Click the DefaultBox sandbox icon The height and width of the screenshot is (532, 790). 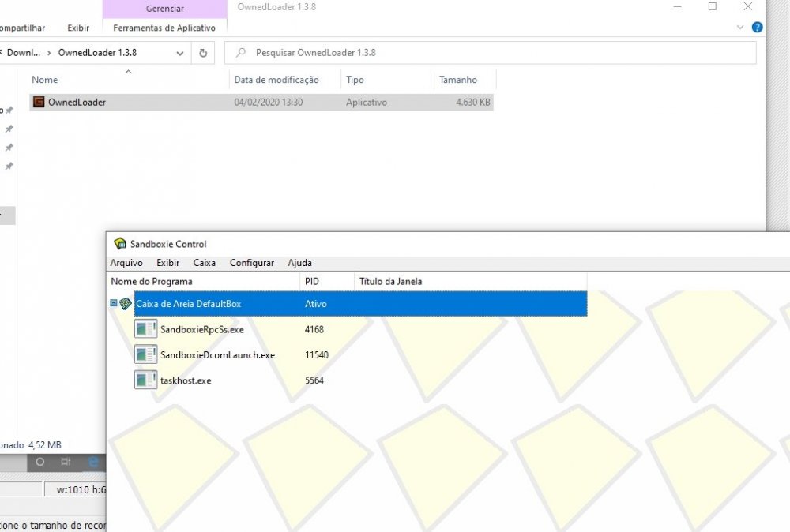pos(126,304)
